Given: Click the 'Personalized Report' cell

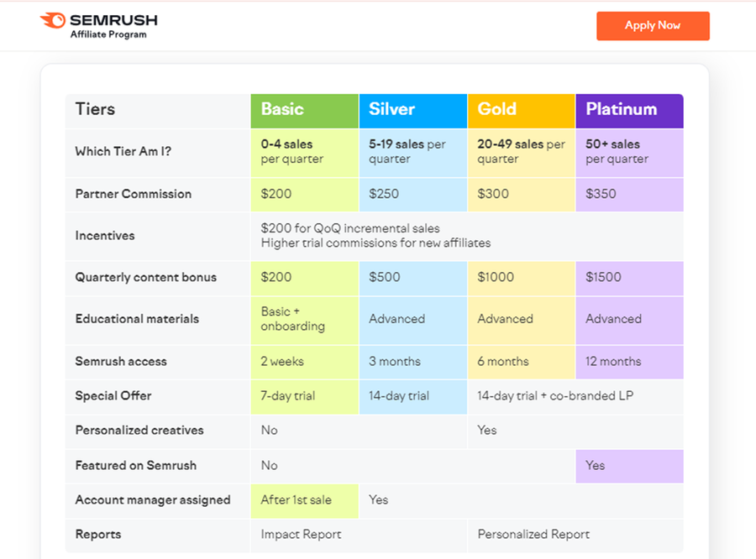Looking at the screenshot, I should [x=575, y=535].
